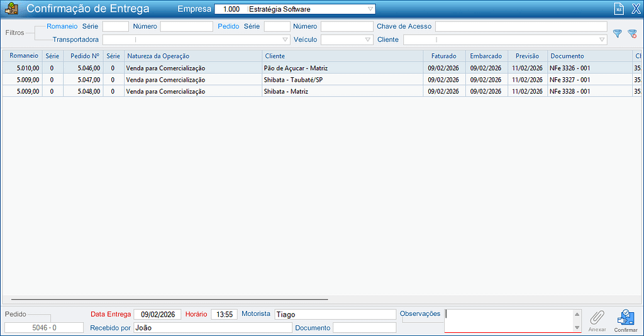The image size is (644, 336).
Task: Sort by the Embarcado column header
Action: pyautogui.click(x=486, y=56)
